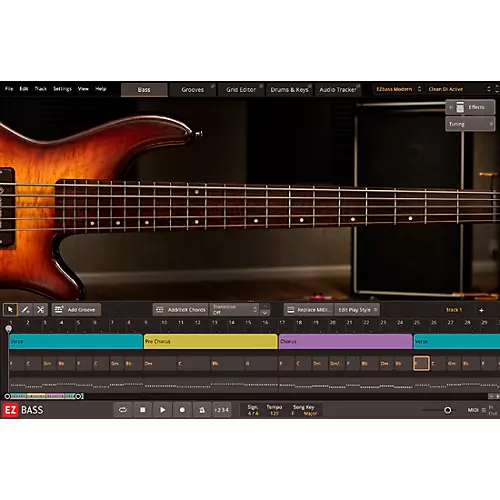This screenshot has height=500, width=500.
Task: Select the first Verse song block
Action: pyautogui.click(x=76, y=341)
